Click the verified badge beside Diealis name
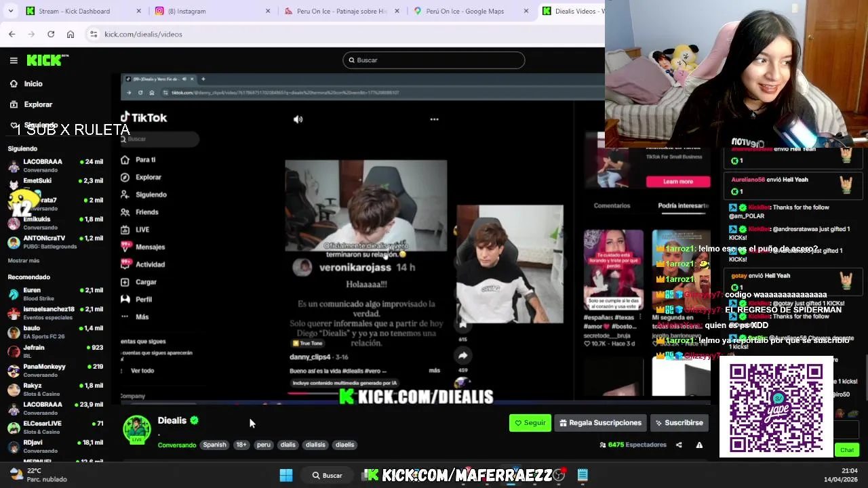Screen dimensions: 868x488 coord(194,420)
